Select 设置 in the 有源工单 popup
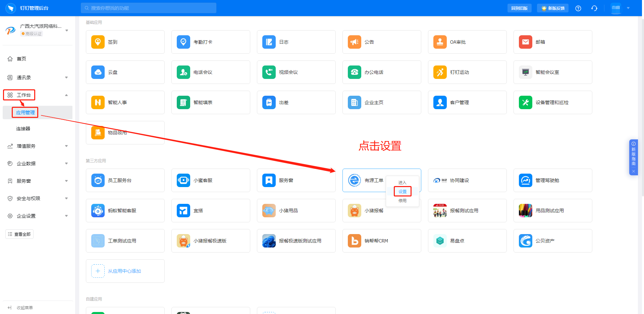The height and width of the screenshot is (314, 644). [x=402, y=191]
